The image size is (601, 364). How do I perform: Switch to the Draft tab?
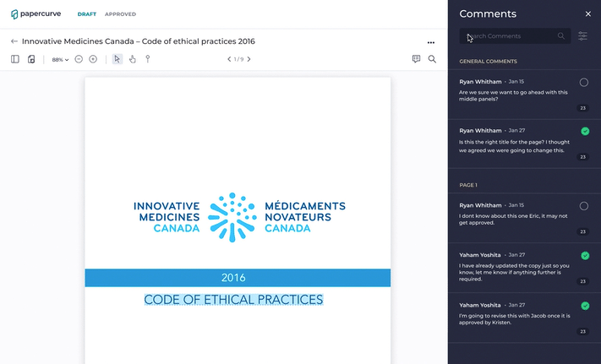(87, 14)
